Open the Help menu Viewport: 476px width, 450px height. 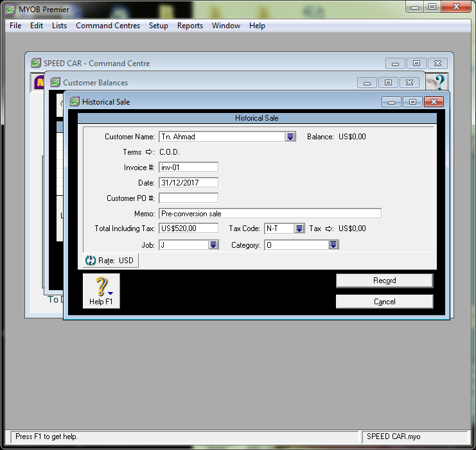coord(257,26)
